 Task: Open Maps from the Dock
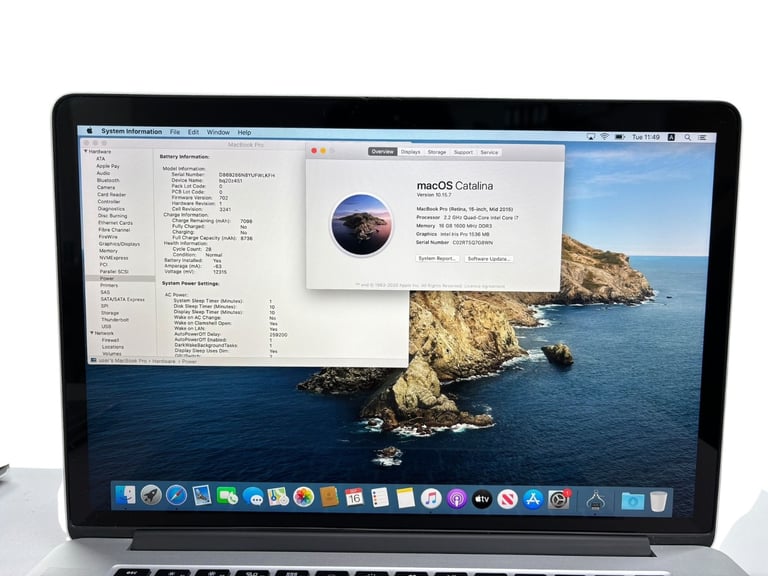(278, 497)
